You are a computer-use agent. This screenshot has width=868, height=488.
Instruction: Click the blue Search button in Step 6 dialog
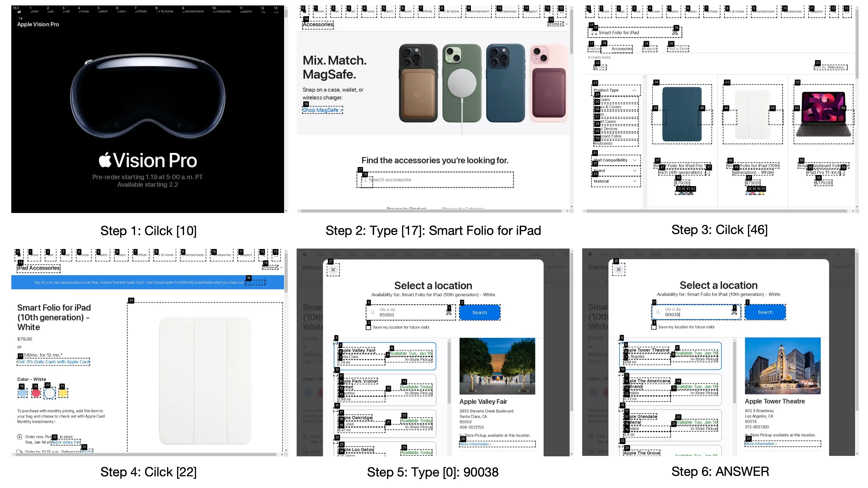(x=765, y=312)
